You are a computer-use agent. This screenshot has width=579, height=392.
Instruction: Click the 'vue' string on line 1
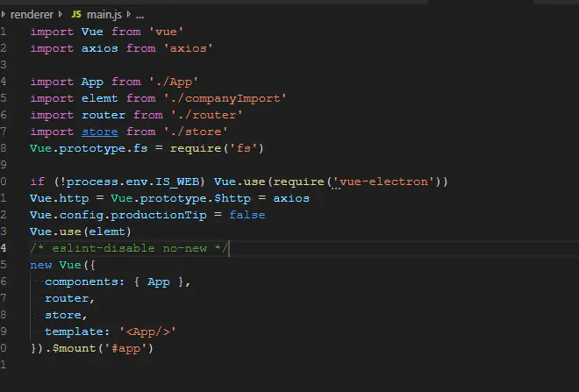pos(166,32)
